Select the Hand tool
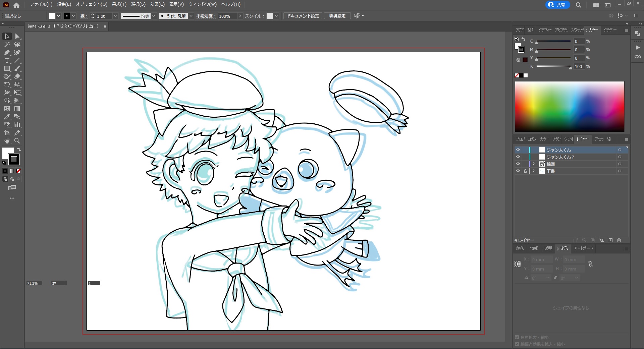Screen dimensions: 644x349 click(x=7, y=141)
